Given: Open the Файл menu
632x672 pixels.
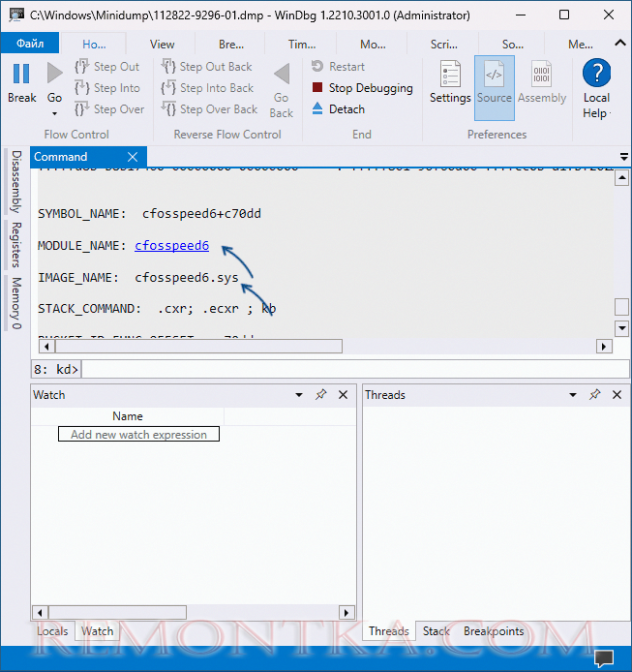Looking at the screenshot, I should click(x=30, y=43).
